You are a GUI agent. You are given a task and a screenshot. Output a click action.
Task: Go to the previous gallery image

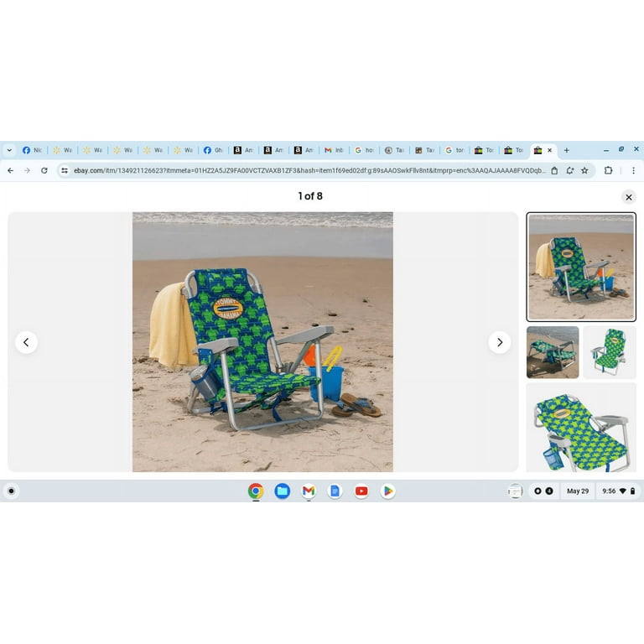(26, 342)
